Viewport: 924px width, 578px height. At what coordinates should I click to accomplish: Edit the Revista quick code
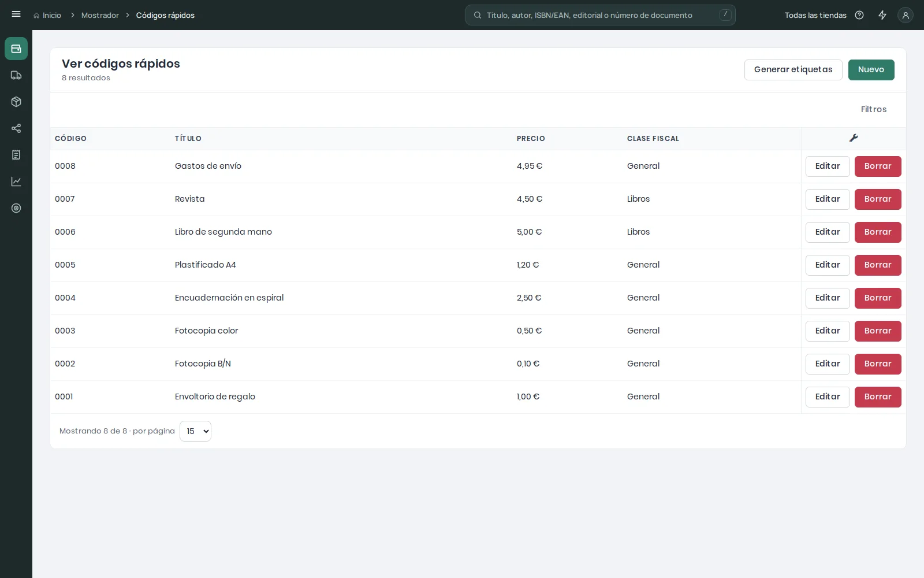(828, 199)
